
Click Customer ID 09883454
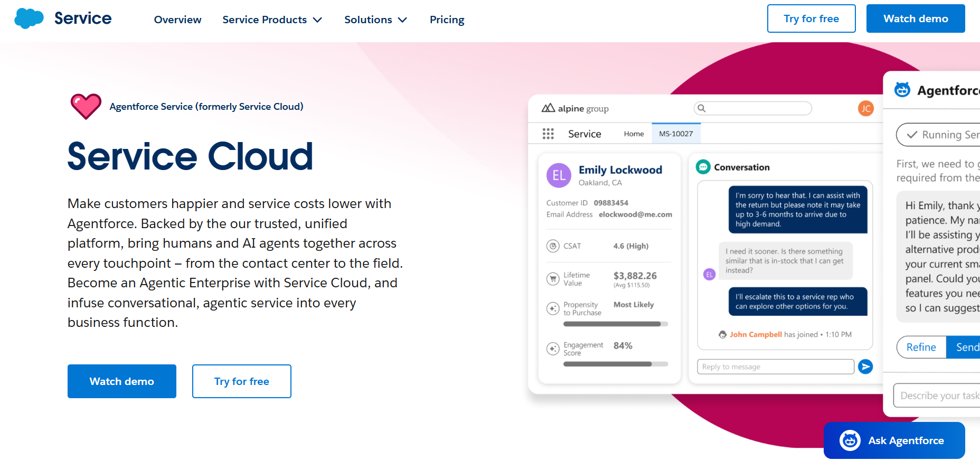(611, 203)
